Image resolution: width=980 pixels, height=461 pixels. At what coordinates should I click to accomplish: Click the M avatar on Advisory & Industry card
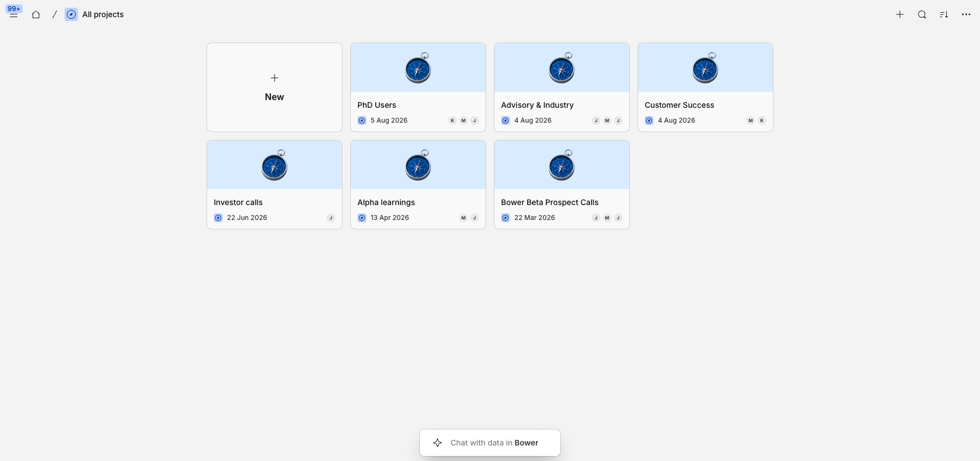click(607, 121)
